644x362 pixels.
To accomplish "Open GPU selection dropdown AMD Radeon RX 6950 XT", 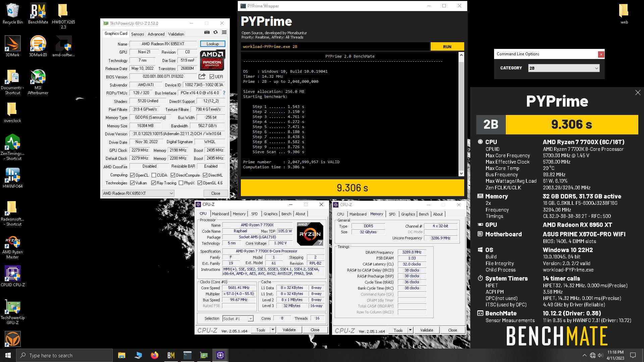I will [138, 193].
